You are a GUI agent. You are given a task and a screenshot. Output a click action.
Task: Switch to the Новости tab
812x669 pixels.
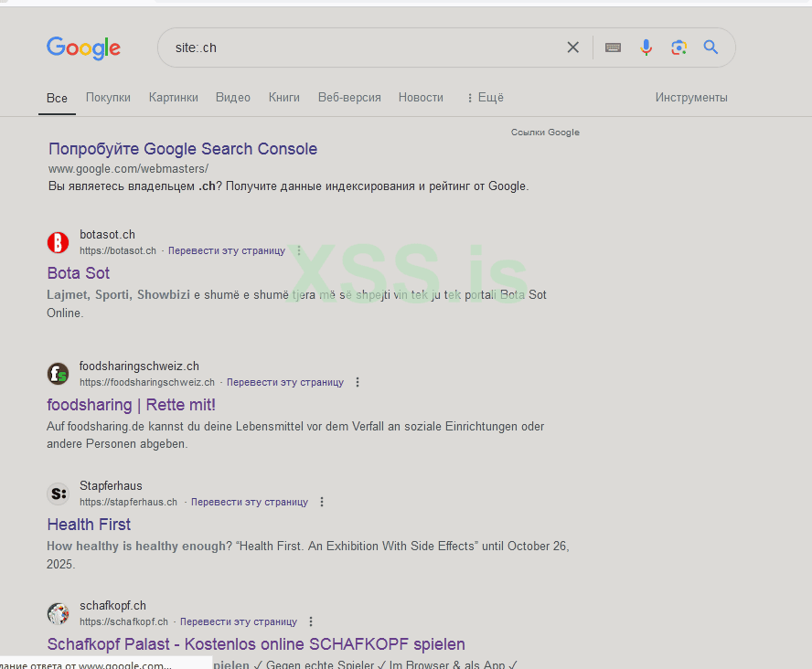point(421,97)
